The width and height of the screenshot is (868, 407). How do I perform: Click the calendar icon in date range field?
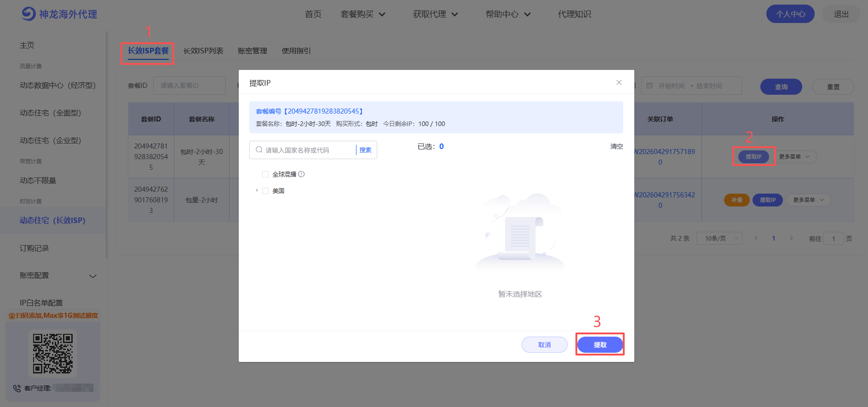[650, 86]
